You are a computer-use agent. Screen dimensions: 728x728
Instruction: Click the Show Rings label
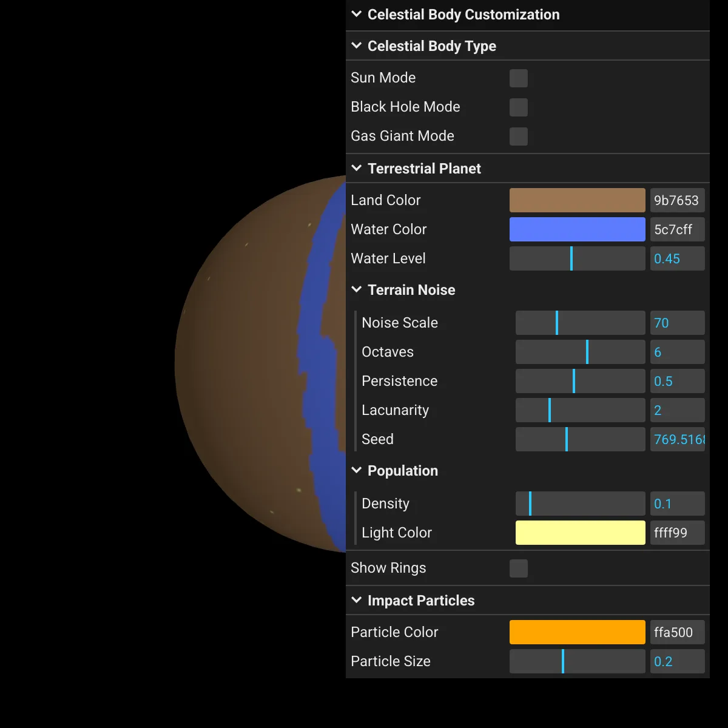(388, 568)
